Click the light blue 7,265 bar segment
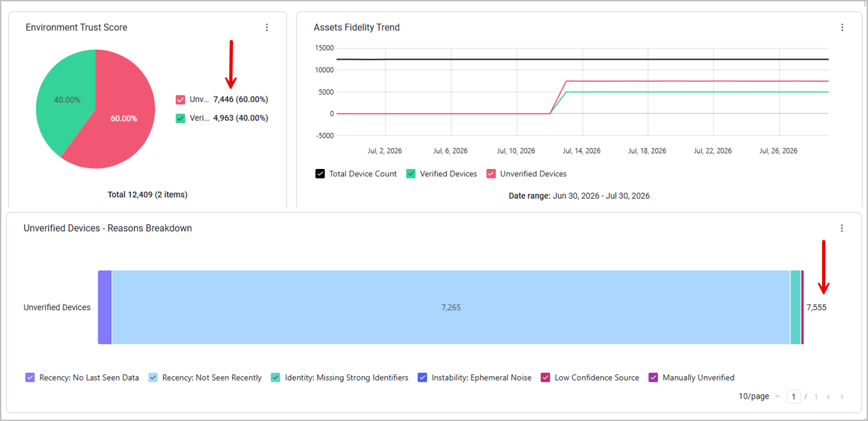 click(451, 307)
